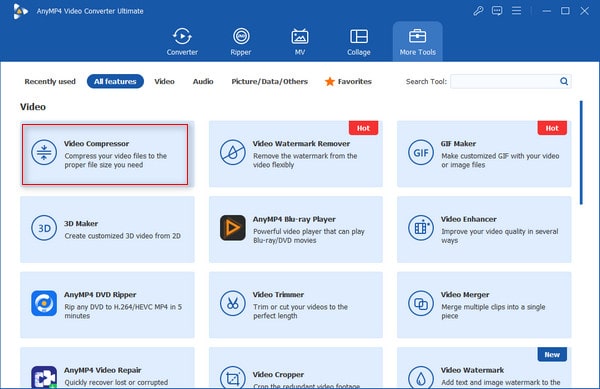
Task: Open AnyMP4 DVD Ripper title
Action: (100, 295)
